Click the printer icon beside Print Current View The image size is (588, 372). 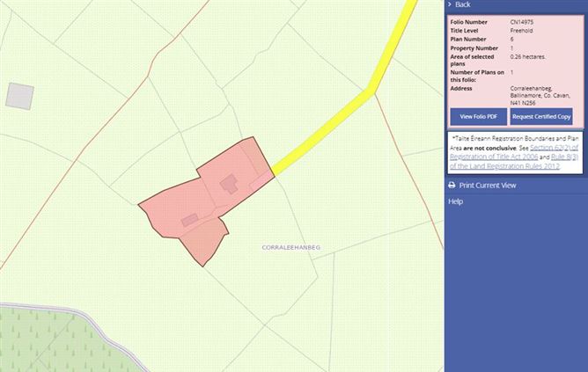[x=452, y=185]
